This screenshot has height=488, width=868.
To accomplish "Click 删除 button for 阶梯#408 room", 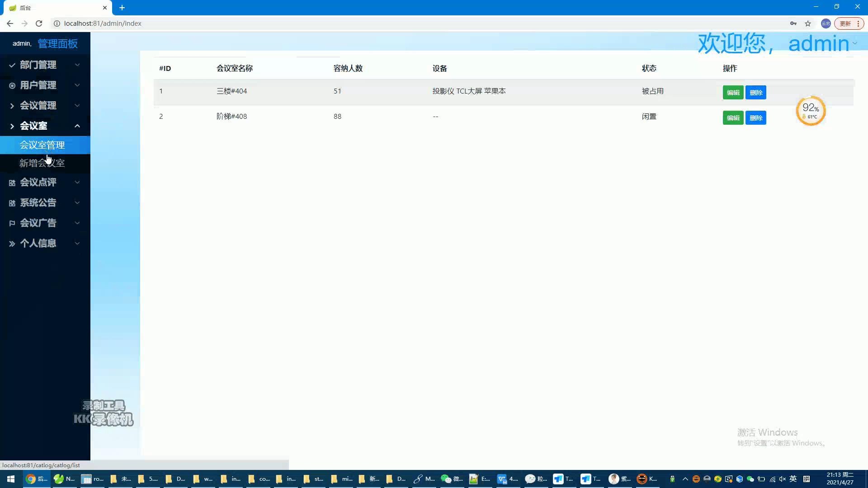I will click(756, 118).
